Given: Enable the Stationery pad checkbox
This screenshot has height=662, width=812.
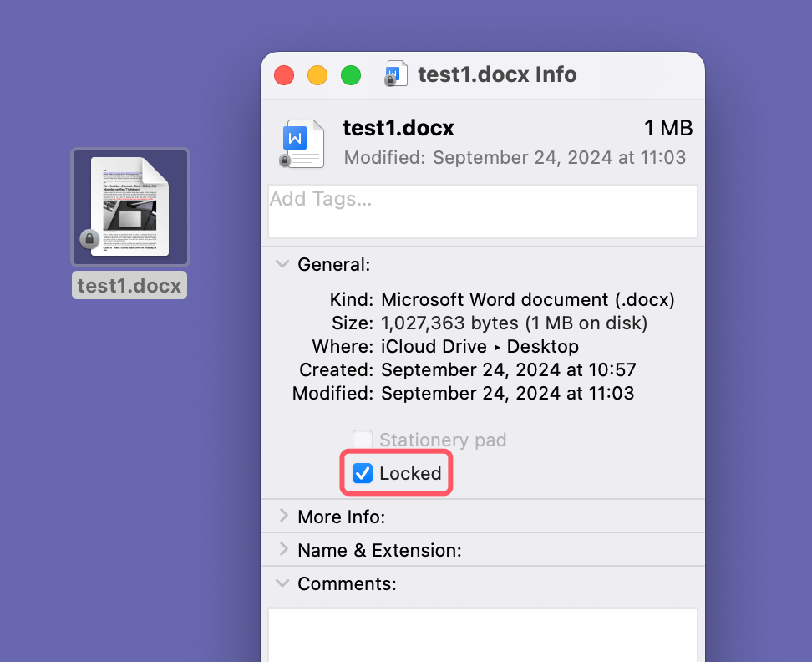Looking at the screenshot, I should 363,439.
